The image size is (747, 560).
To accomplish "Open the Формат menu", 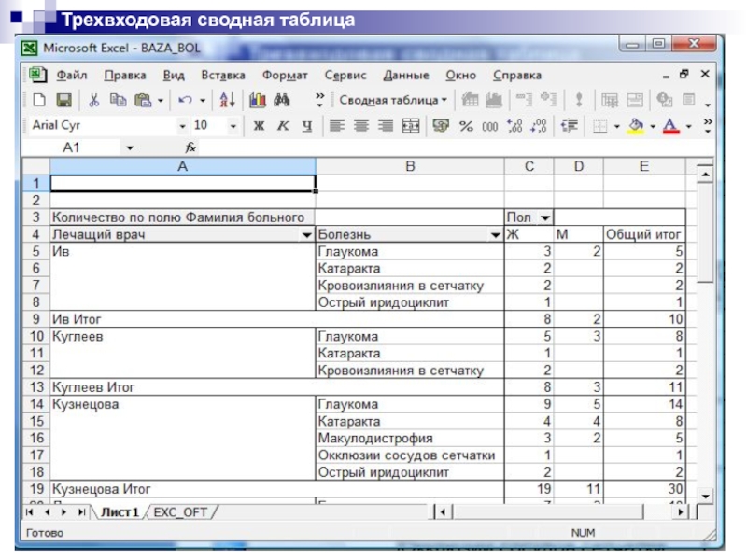I will 285,76.
